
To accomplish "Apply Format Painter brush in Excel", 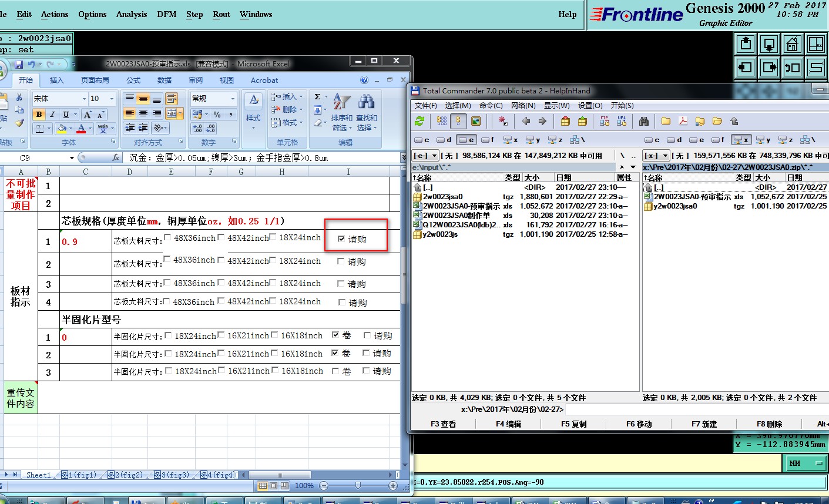I will (19, 122).
